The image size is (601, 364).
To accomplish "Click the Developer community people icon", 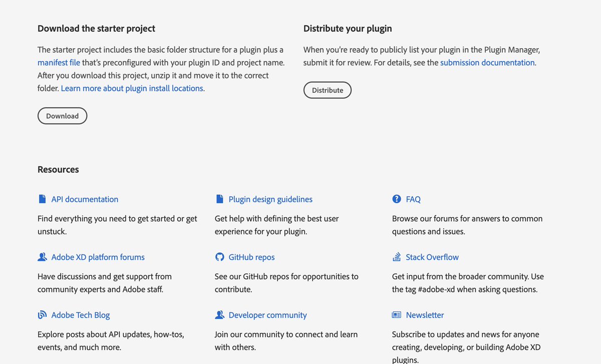I will pyautogui.click(x=219, y=315).
